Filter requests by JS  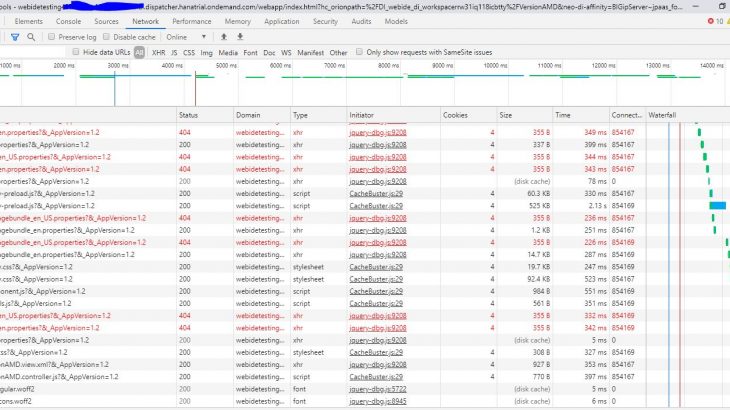click(x=174, y=53)
